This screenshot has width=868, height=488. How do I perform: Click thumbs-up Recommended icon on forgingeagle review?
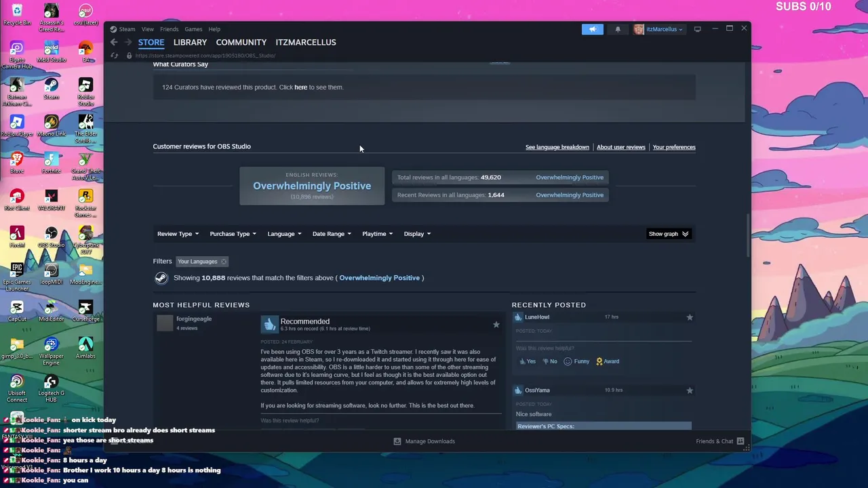point(269,324)
